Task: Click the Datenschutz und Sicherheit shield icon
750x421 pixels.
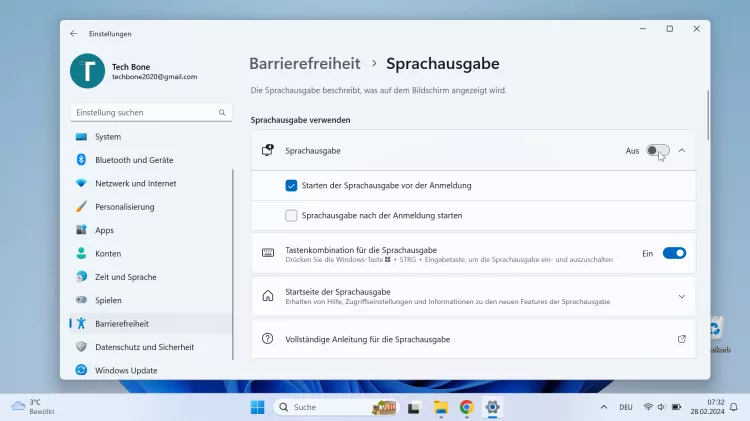Action: click(81, 347)
